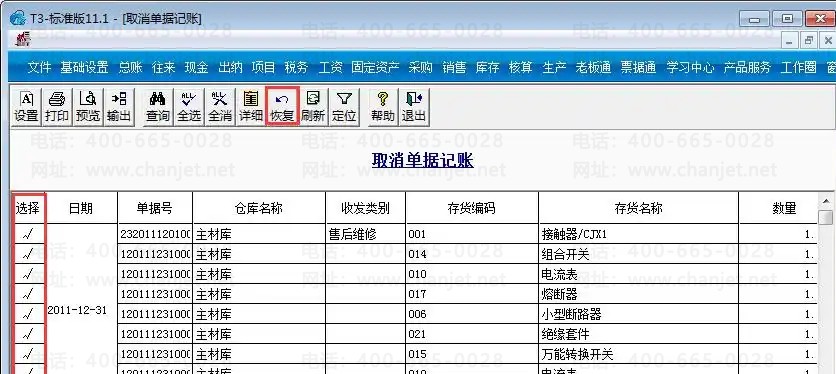The width and height of the screenshot is (836, 374).
Task: Click the small app icon below title bar
Action: (23, 39)
